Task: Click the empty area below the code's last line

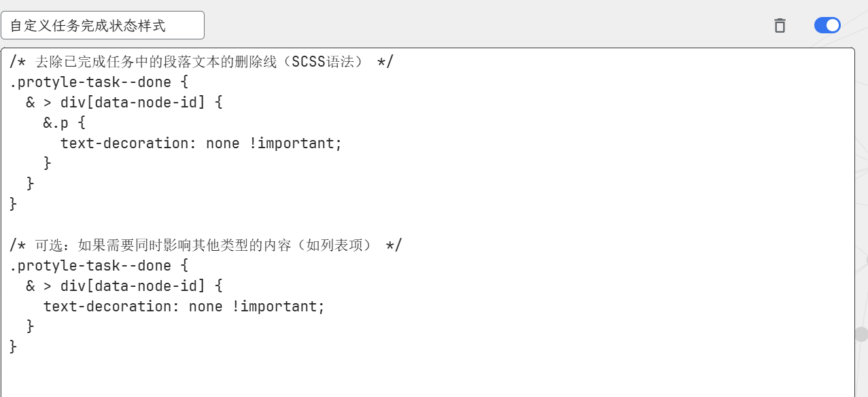Action: tap(408, 374)
